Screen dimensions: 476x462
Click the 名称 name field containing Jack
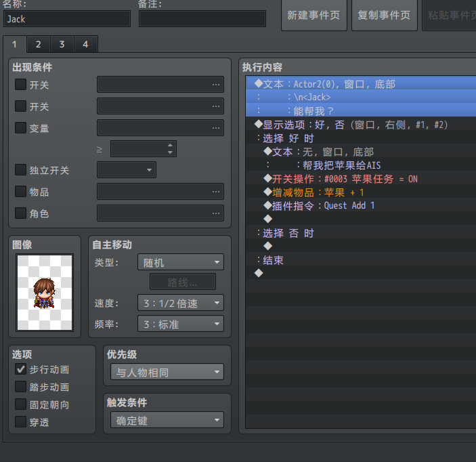pos(67,19)
